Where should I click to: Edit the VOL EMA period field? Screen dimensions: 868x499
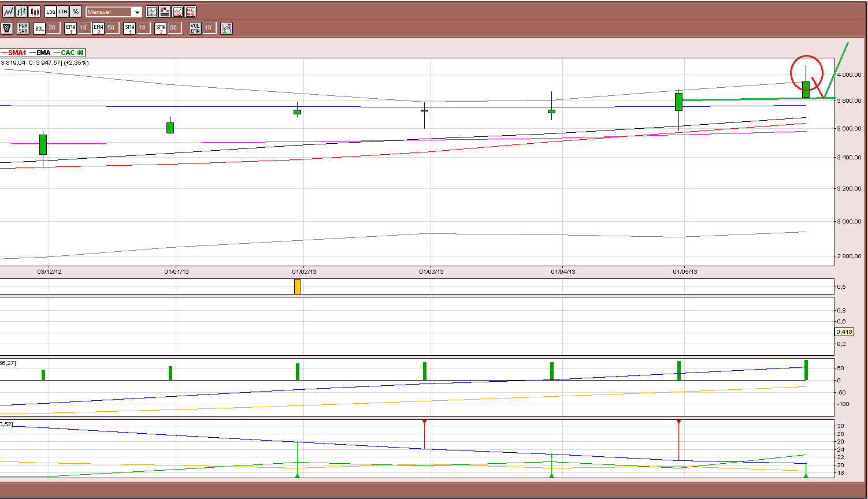tap(210, 28)
